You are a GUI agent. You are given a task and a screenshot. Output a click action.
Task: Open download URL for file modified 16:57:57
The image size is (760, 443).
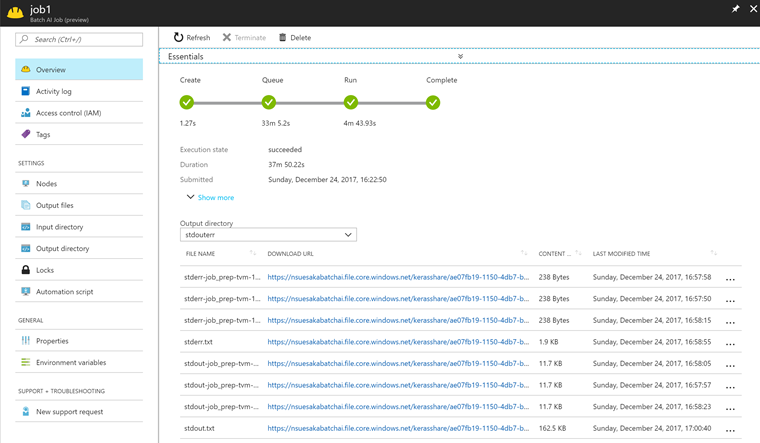(398, 385)
